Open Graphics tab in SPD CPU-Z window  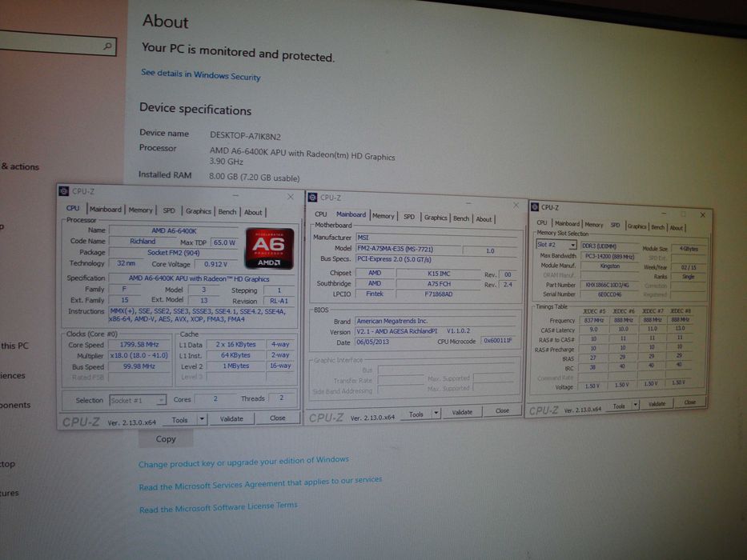tap(637, 226)
